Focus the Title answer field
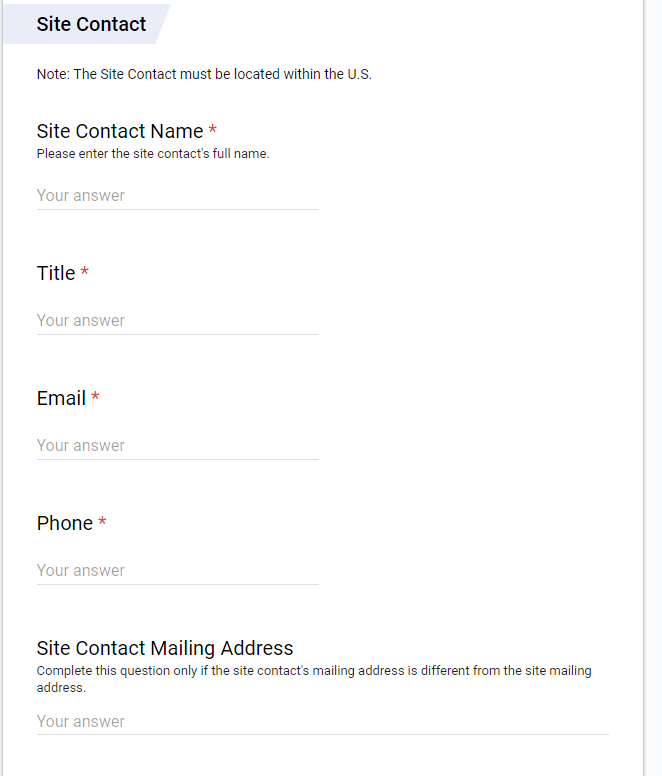 pyautogui.click(x=177, y=321)
